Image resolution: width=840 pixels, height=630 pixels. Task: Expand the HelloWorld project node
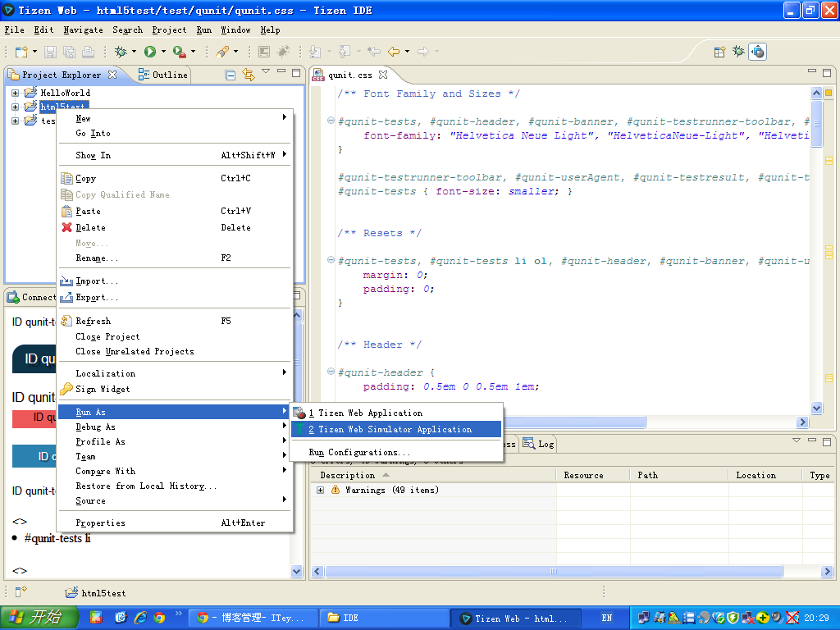(15, 93)
